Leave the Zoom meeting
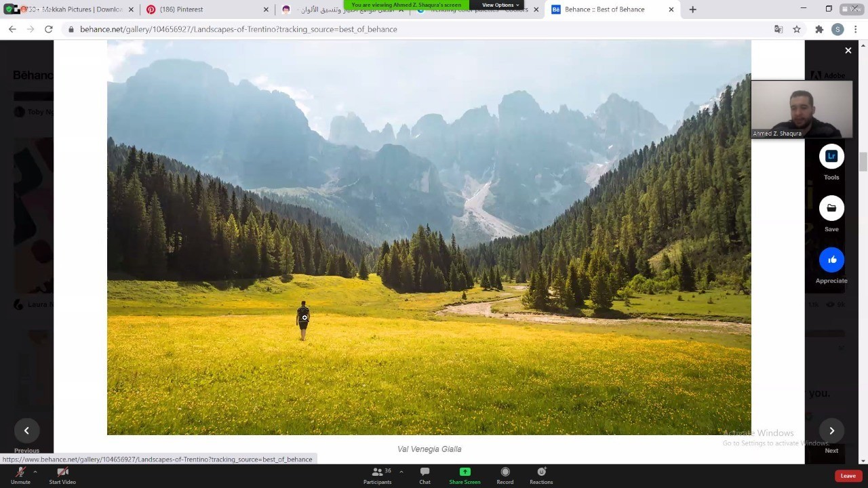Image resolution: width=868 pixels, height=488 pixels. click(848, 476)
